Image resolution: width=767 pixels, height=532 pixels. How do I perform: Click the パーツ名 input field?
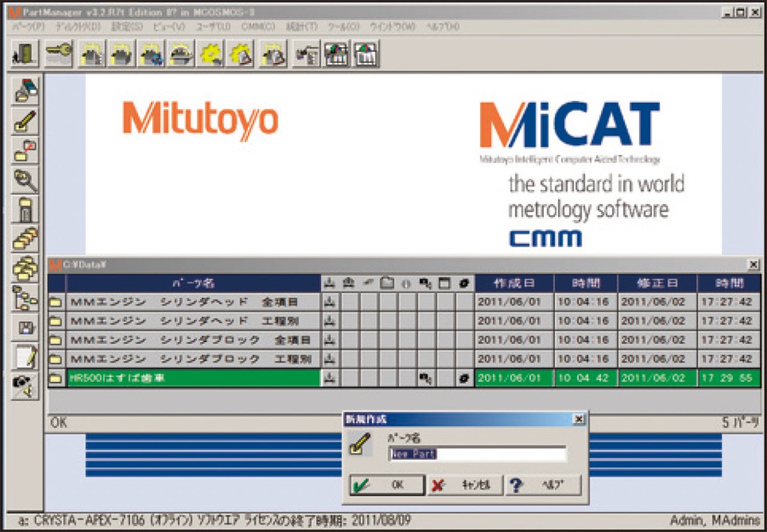pyautogui.click(x=478, y=454)
